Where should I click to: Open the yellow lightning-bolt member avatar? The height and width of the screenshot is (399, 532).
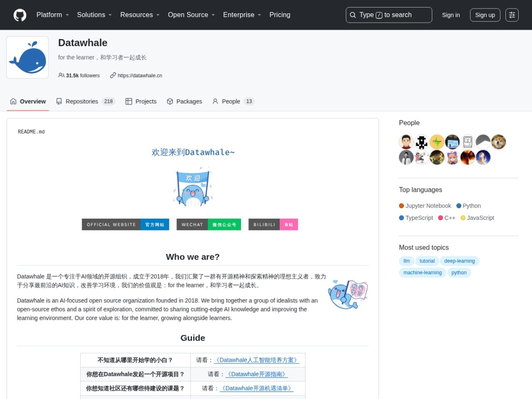(x=437, y=142)
